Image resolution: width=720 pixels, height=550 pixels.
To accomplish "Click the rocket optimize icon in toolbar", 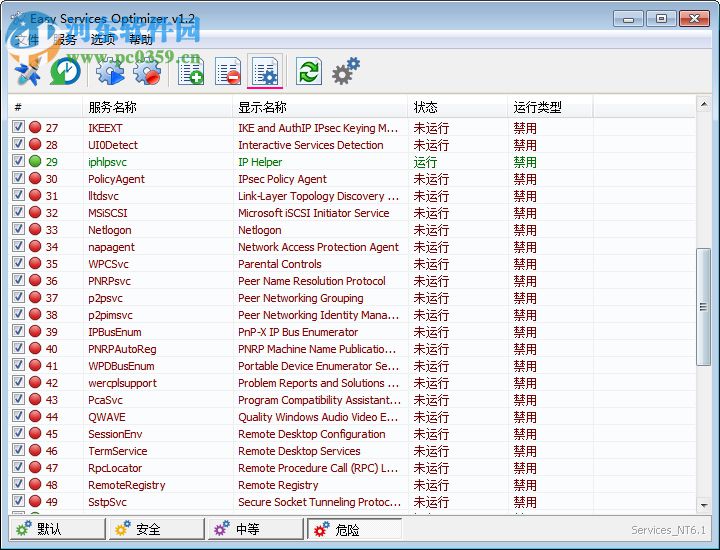I will pyautogui.click(x=28, y=72).
